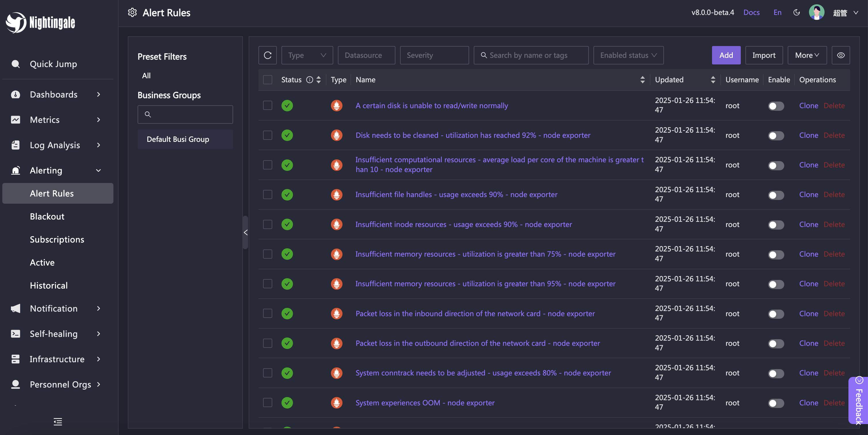Clone the Insufficient file handles rule

[808, 194]
